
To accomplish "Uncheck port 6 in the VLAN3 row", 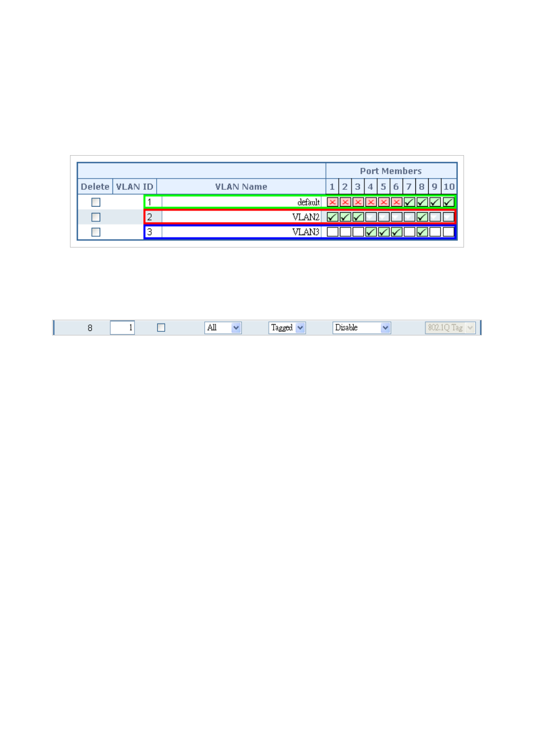I will (x=397, y=232).
